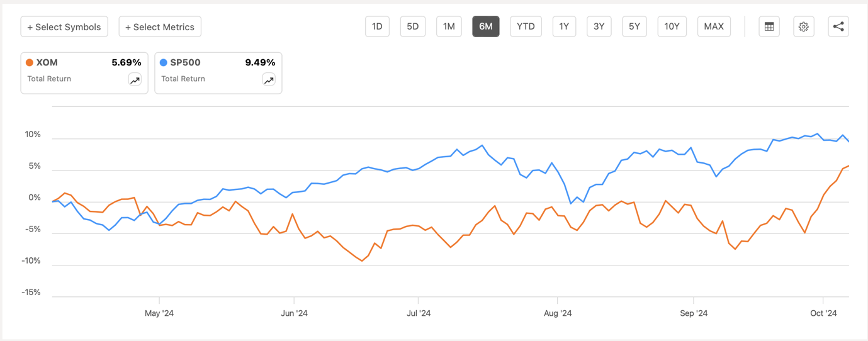868x341 pixels.
Task: Click the orange XOM color dot
Action: click(30, 62)
